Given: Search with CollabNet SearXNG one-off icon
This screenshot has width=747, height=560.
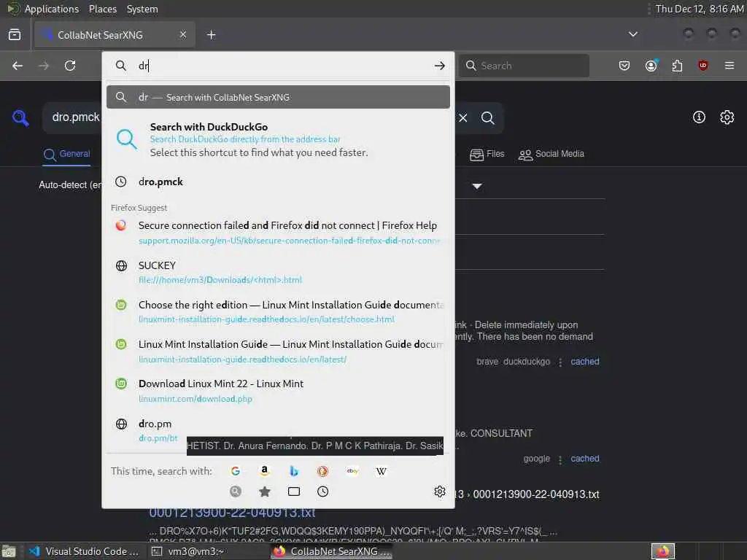Looking at the screenshot, I should pyautogui.click(x=236, y=491).
